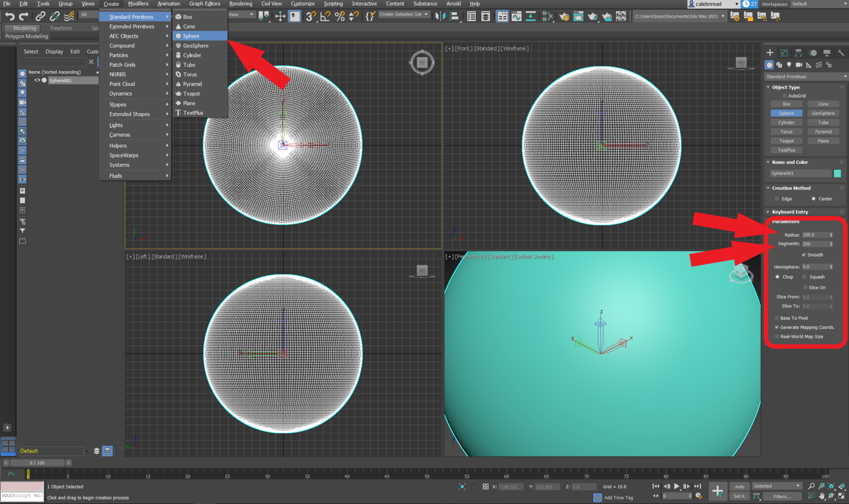Toggle the Angle Snap icon
This screenshot has height=504, width=849.
325,16
